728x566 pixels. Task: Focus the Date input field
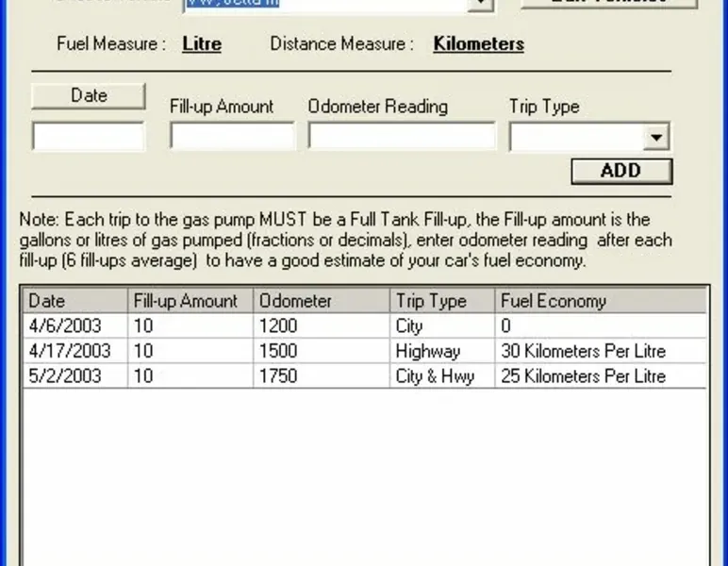click(89, 137)
